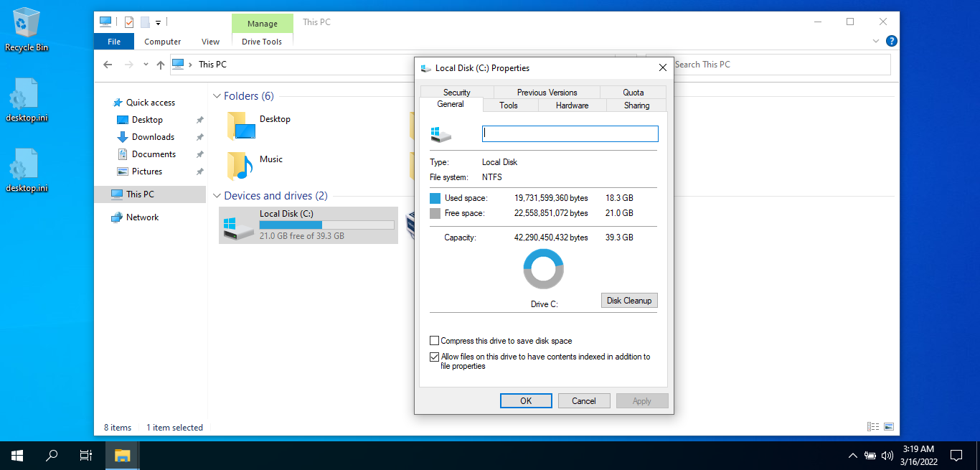Open the Windows Start menu
This screenshot has height=470, width=980.
point(17,455)
